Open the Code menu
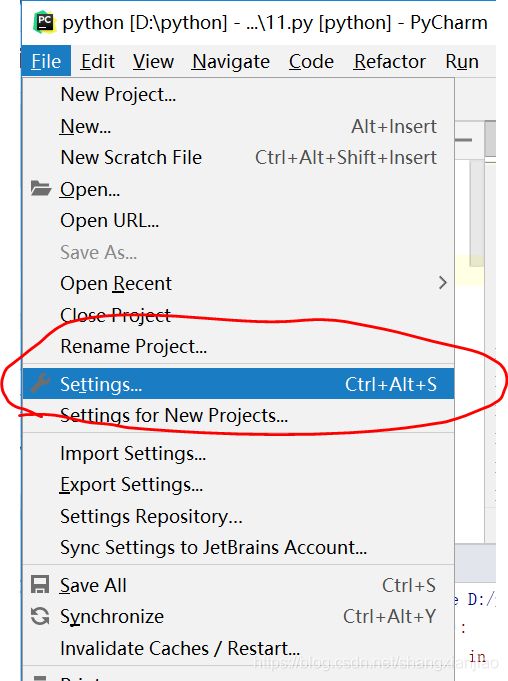Screen dimensions: 508x681 coord(311,61)
